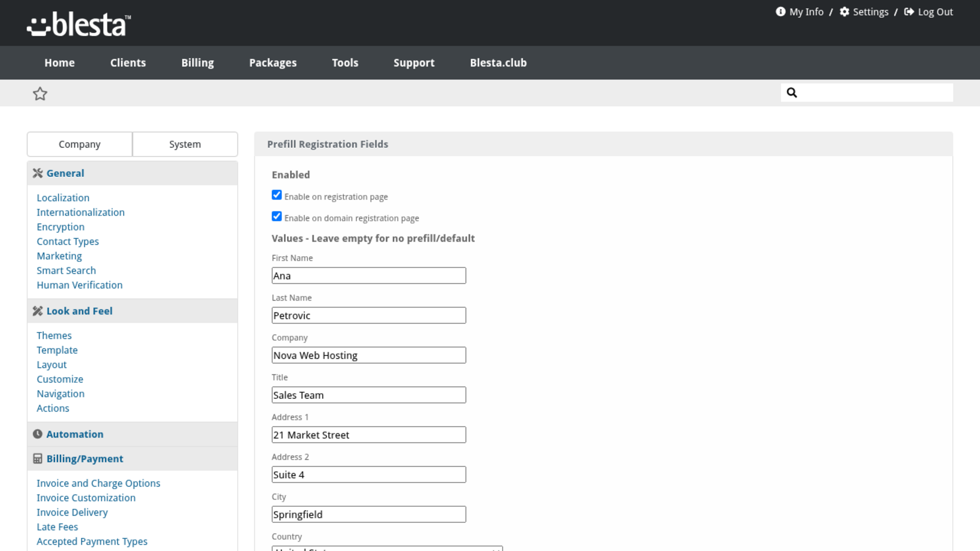Click the Blesta logo
The image size is (980, 551).
click(x=79, y=24)
